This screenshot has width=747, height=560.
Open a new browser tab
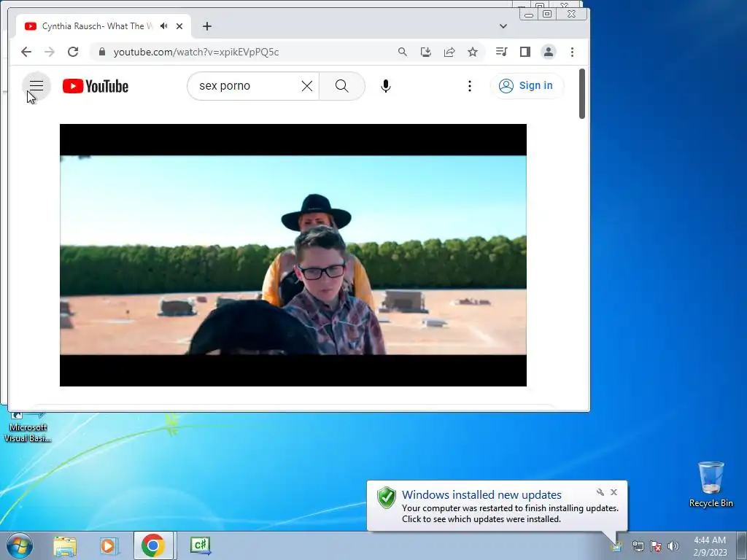pos(206,26)
